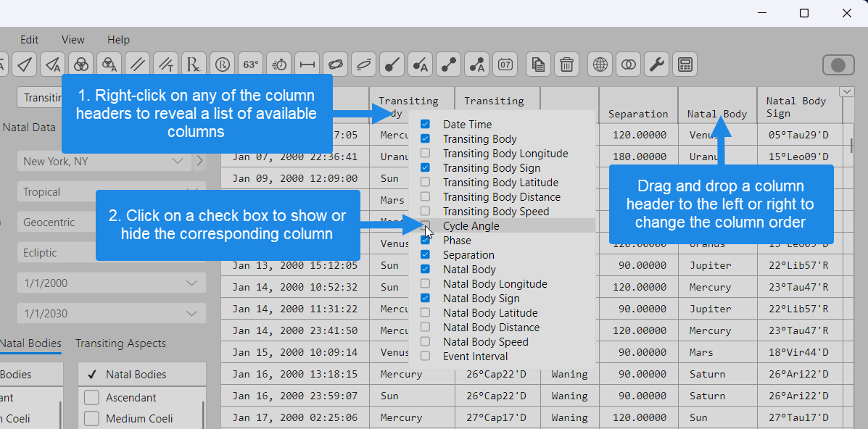Enable the Cycle Angle column checkbox
This screenshot has width=868, height=429.
click(425, 225)
